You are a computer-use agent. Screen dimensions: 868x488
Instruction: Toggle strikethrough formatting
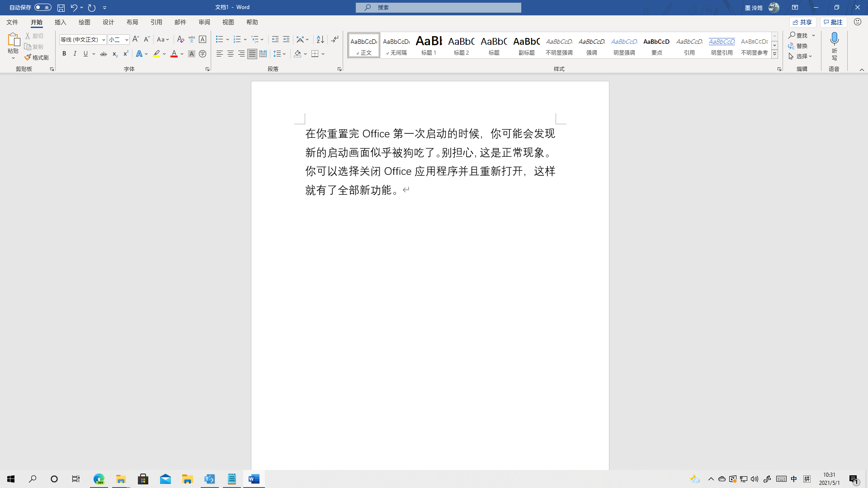coord(104,54)
